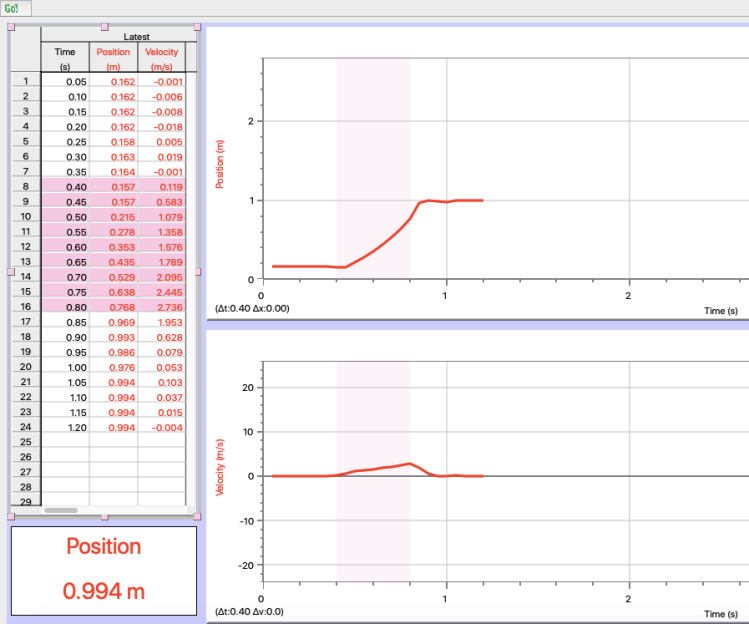Click the Δt:0.40 Δx:0.00 readout

[x=252, y=309]
